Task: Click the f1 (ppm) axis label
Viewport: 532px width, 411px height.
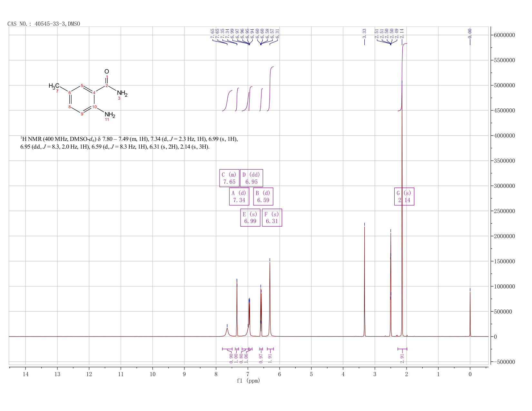Action: pyautogui.click(x=248, y=381)
